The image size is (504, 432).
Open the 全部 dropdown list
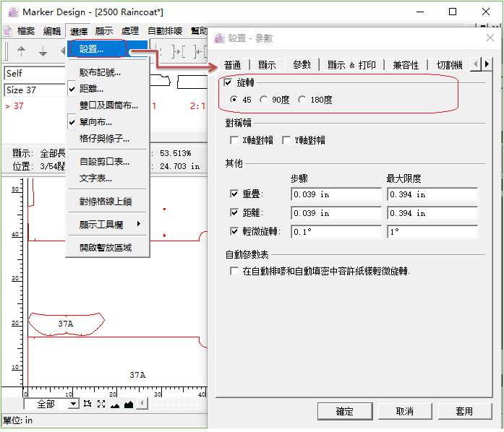(73, 404)
